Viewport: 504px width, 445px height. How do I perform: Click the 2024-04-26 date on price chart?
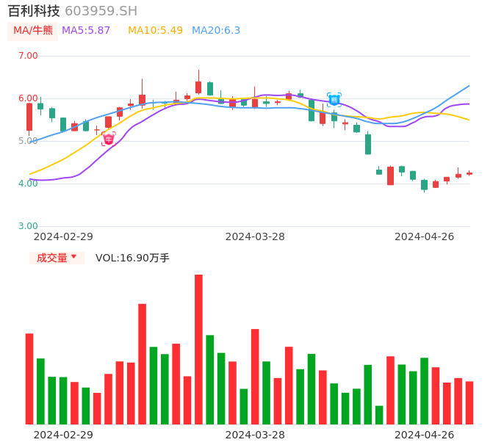pos(425,236)
